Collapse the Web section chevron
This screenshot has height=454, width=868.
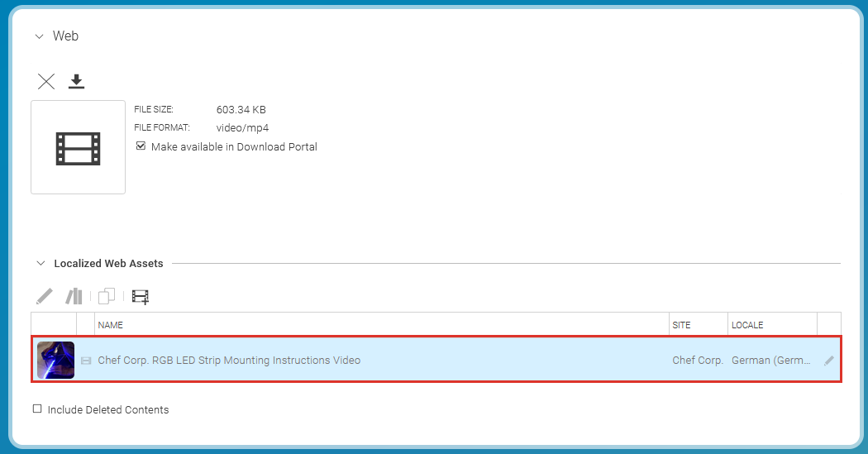pos(39,36)
